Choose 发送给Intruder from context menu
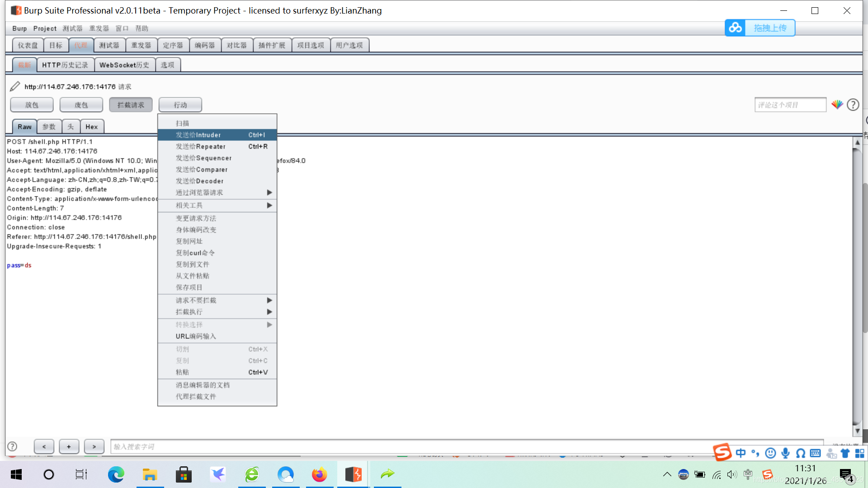868x488 pixels. (217, 135)
